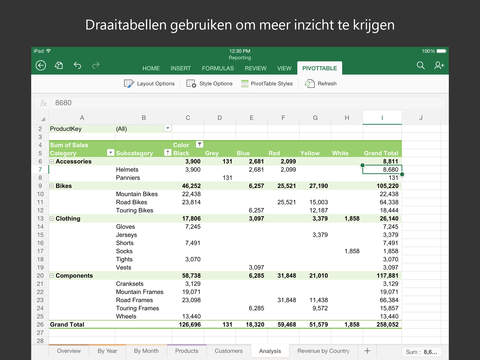
Task: Collapse the Accessories group
Action: coord(52,161)
